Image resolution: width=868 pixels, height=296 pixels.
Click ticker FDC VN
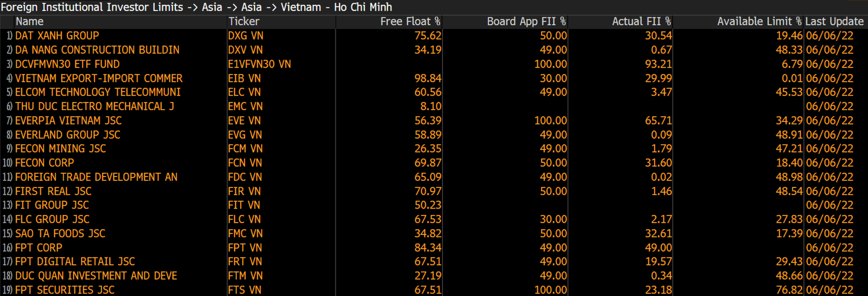click(x=245, y=177)
